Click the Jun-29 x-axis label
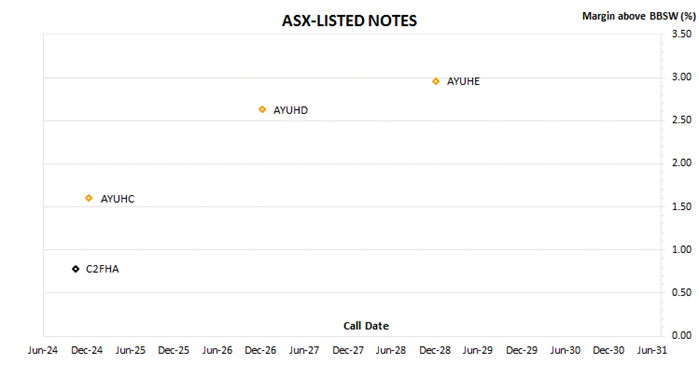 pos(477,351)
